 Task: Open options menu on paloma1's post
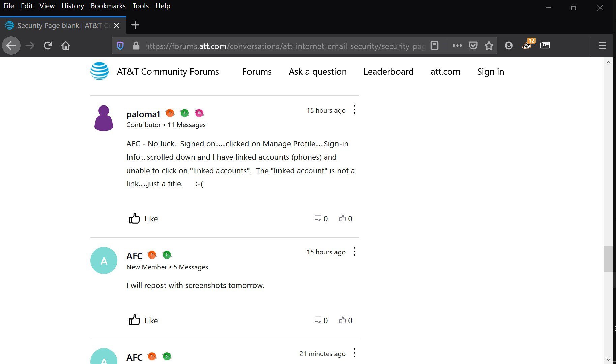coord(354,110)
